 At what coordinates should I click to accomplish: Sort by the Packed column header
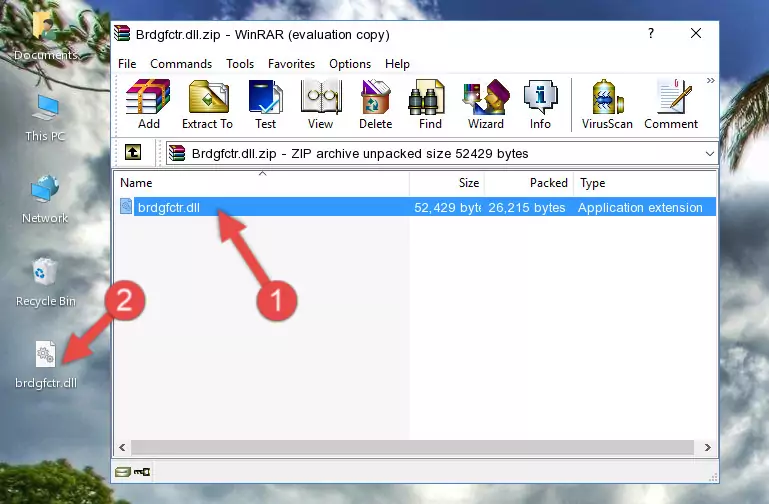[x=529, y=183]
